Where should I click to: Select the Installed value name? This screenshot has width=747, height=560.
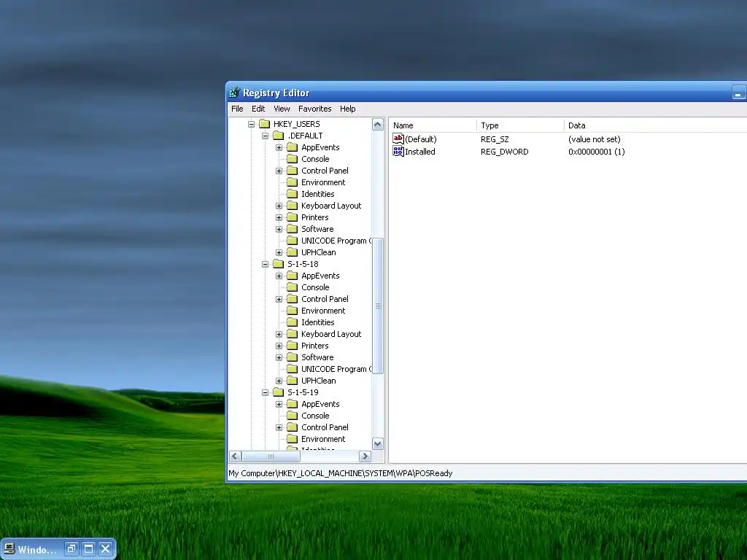419,152
